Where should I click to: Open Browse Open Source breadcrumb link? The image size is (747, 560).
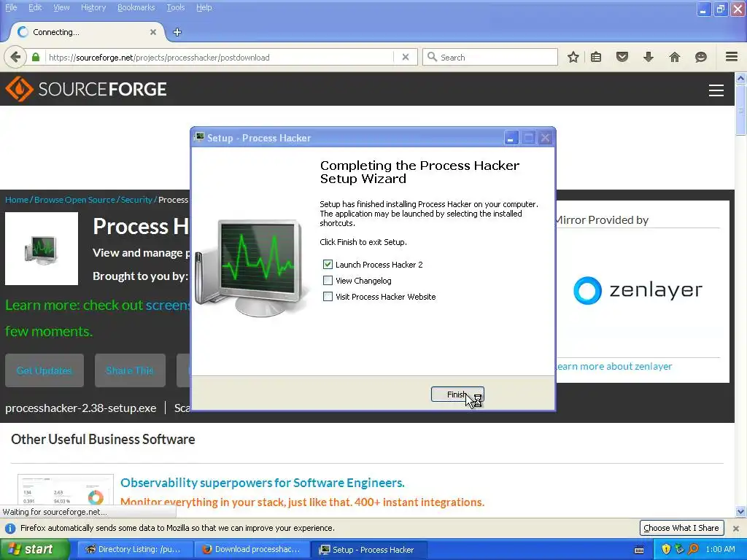coord(75,200)
